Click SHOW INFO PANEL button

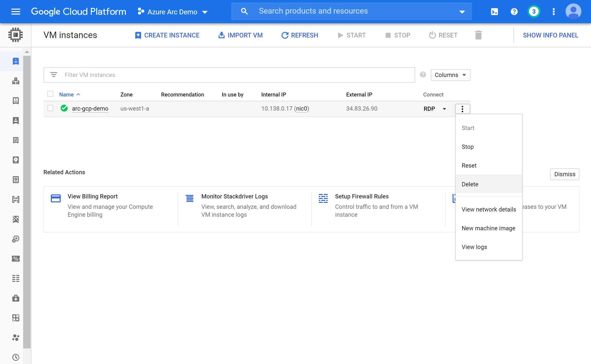pos(551,35)
